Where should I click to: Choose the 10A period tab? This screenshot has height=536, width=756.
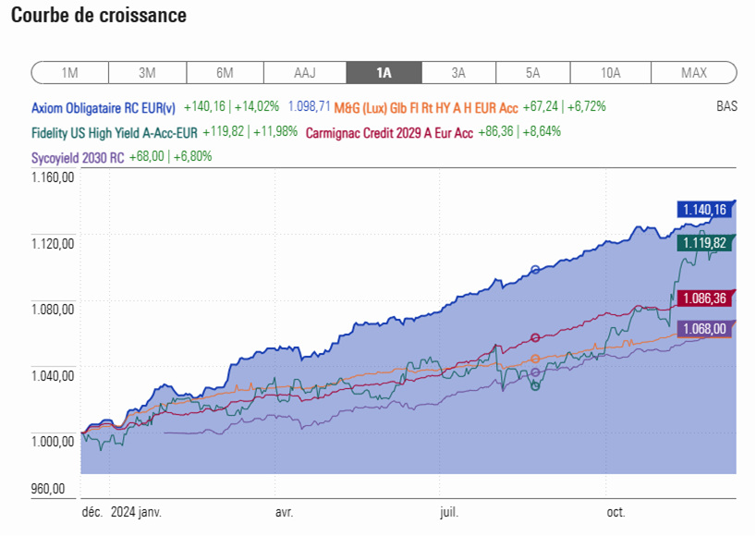point(610,73)
